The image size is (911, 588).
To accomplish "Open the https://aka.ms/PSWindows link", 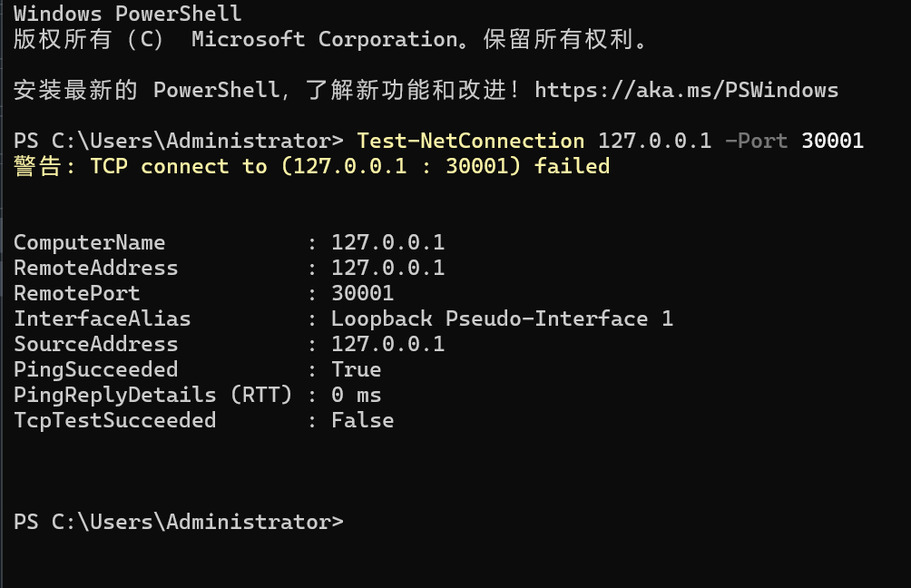I will 686,90.
